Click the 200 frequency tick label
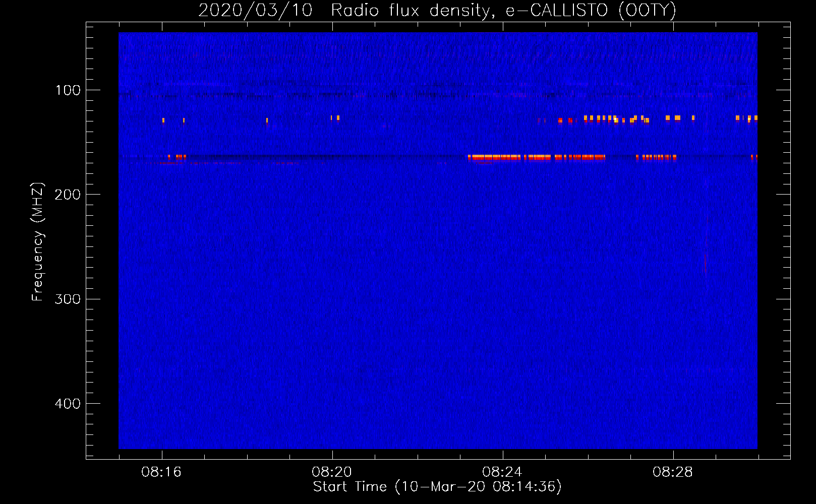 pos(68,195)
